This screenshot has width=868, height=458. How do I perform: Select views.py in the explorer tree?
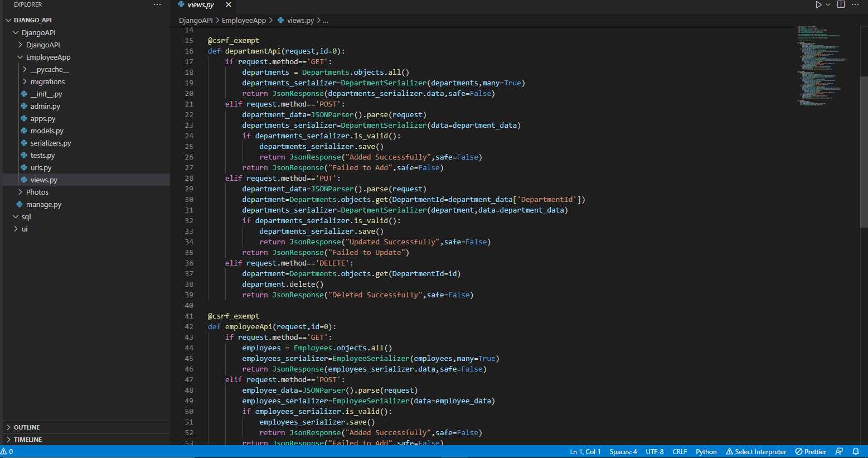(x=86, y=180)
